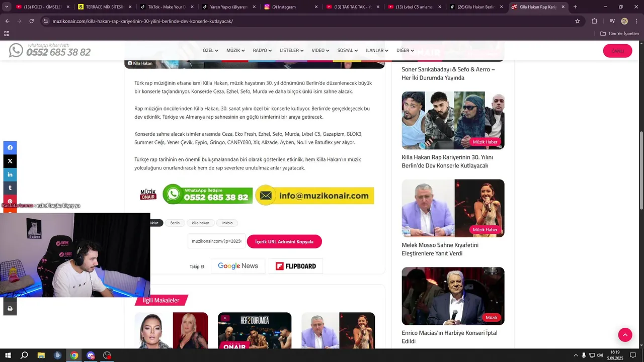644x362 pixels.
Task: Click the Facebook share icon in the sidebar
Action: tap(10, 148)
